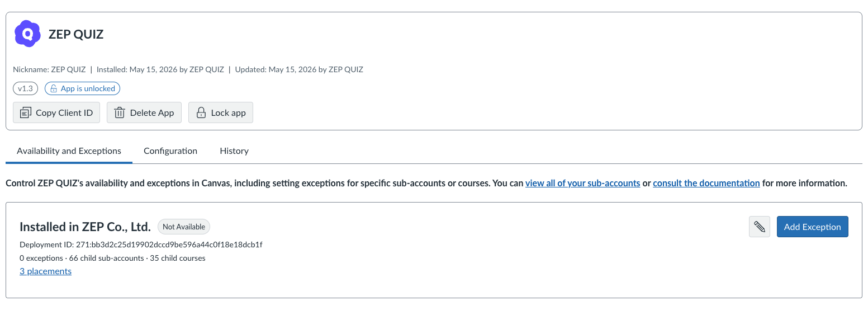Open view all of your sub-accounts link
This screenshot has height=310, width=868.
click(582, 183)
